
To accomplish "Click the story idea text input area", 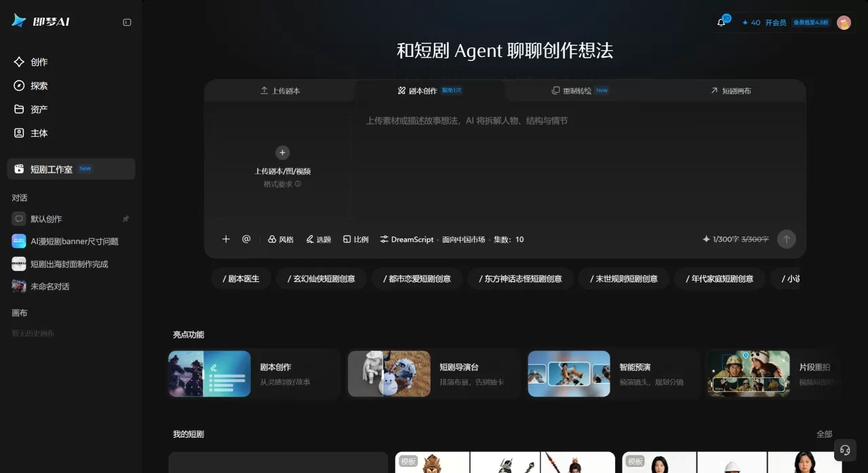I will (578, 166).
